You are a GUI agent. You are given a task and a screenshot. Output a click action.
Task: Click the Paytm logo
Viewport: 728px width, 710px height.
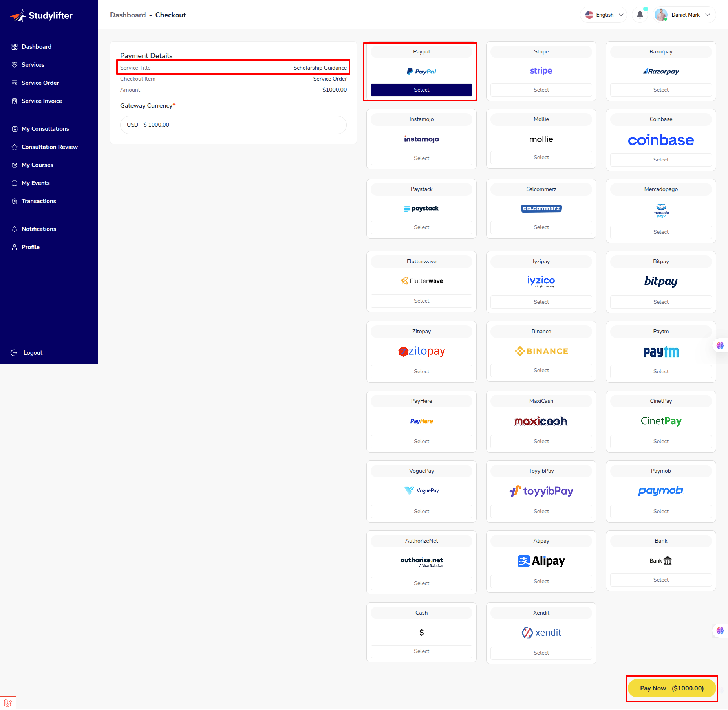click(661, 352)
